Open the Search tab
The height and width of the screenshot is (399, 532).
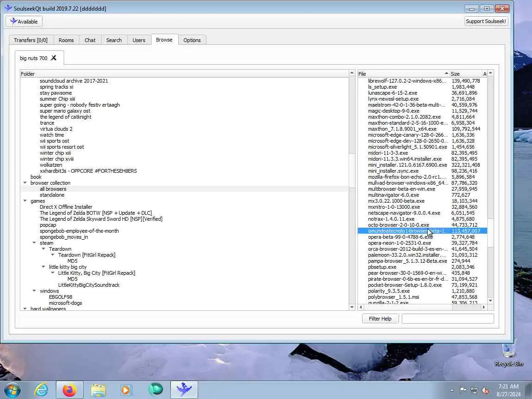(114, 40)
